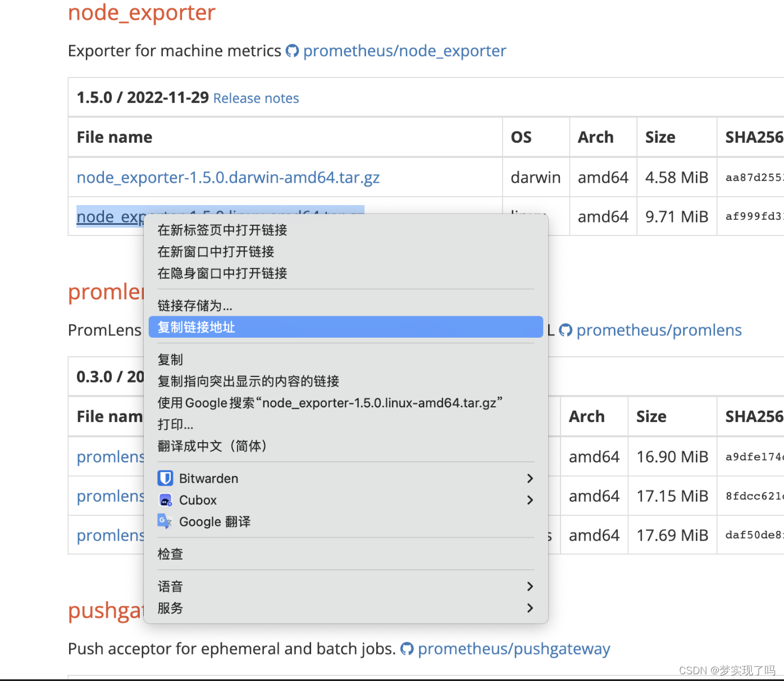Viewport: 784px width, 681px height.
Task: Open Release notes link for 1.5.0
Action: point(256,98)
